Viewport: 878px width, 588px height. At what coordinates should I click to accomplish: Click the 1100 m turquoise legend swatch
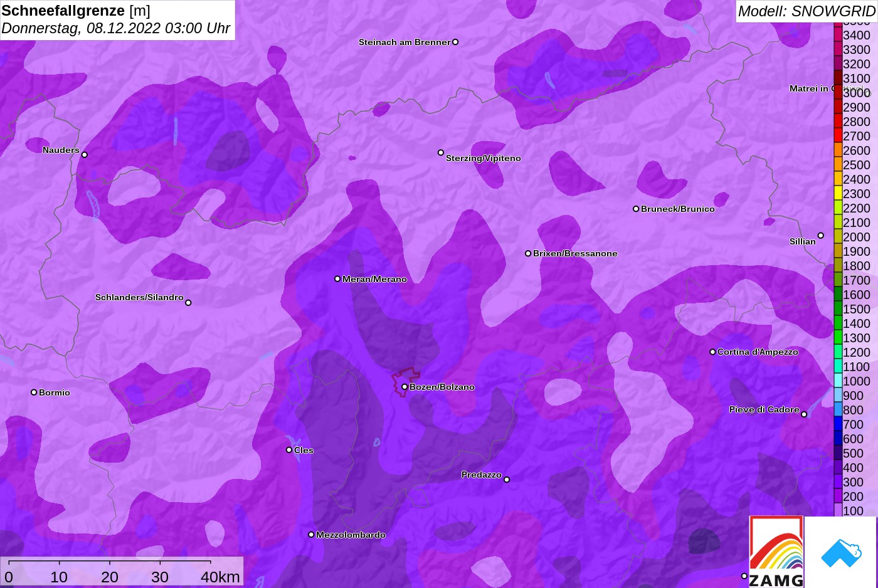pyautogui.click(x=838, y=366)
